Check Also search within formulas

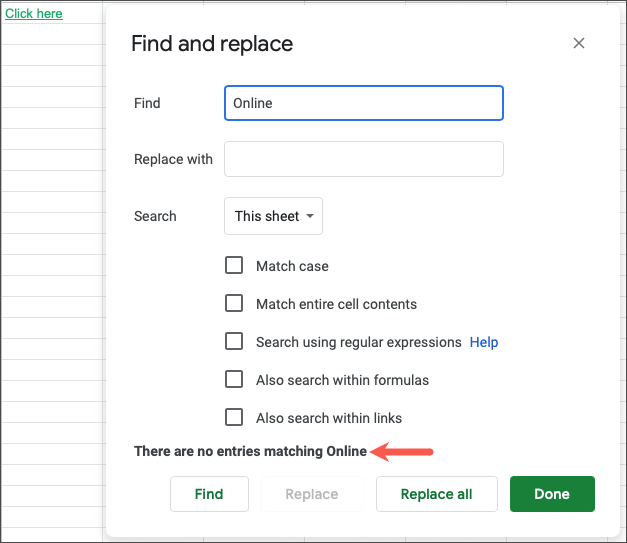point(234,380)
